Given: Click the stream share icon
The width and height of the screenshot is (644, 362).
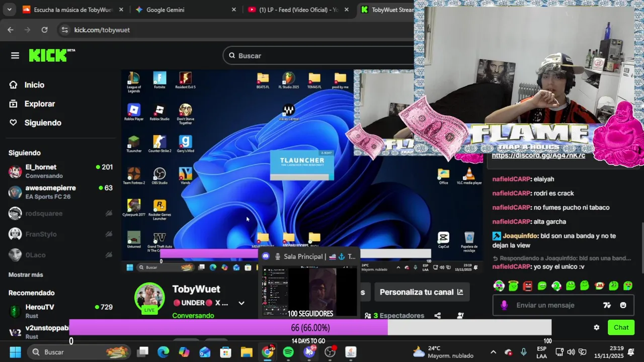Looking at the screenshot, I should [x=437, y=316].
